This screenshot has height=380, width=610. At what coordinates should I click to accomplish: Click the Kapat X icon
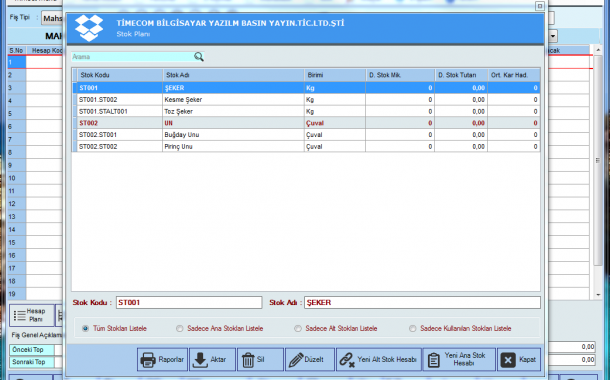click(x=508, y=360)
